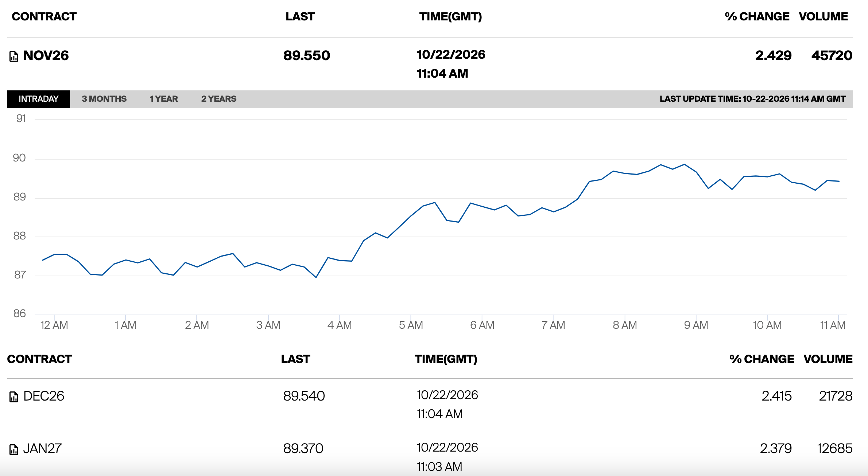The width and height of the screenshot is (868, 476).
Task: Switch to the 2 YEARS tab
Action: click(219, 99)
